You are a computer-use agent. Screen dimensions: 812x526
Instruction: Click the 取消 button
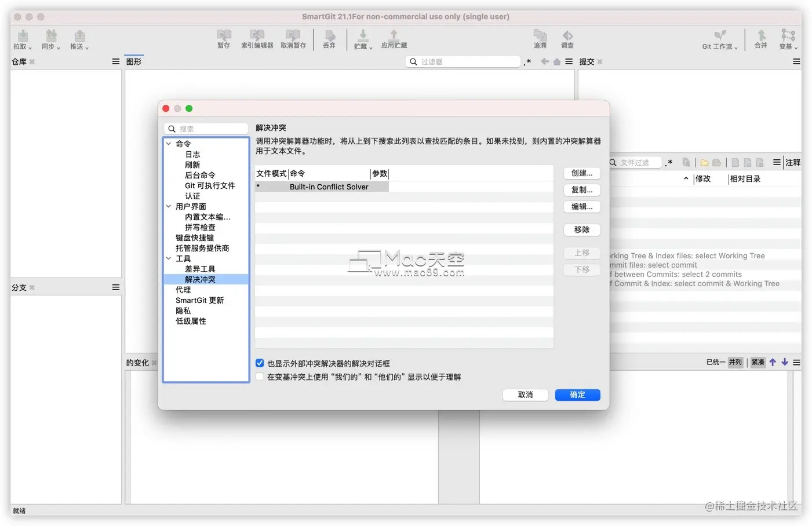(525, 394)
